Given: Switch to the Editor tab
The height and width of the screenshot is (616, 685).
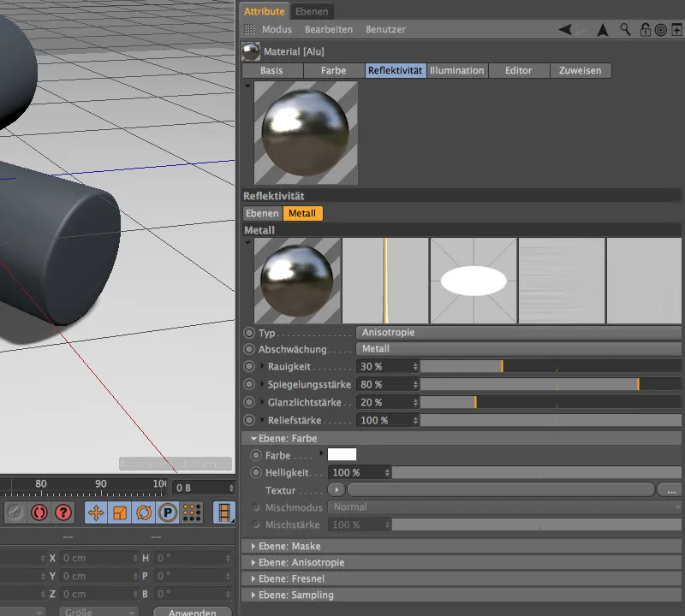Looking at the screenshot, I should (x=519, y=70).
